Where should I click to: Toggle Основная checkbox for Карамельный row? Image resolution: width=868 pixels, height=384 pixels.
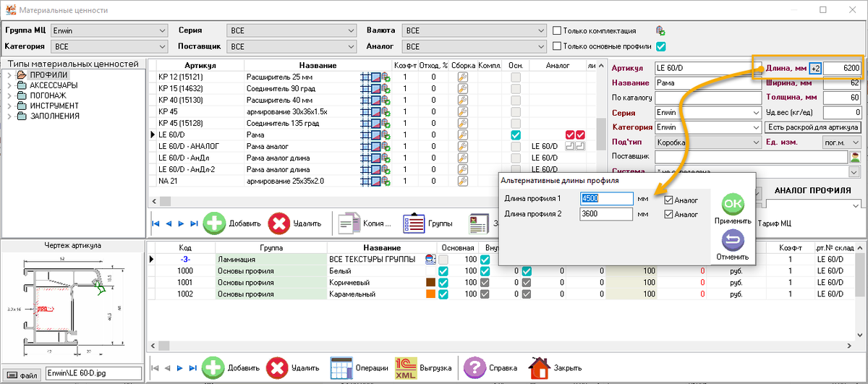click(443, 294)
